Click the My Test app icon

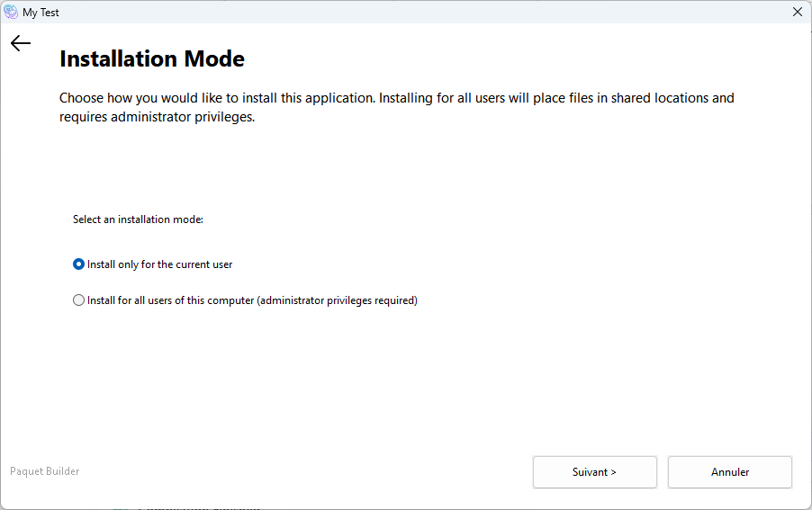coord(11,12)
